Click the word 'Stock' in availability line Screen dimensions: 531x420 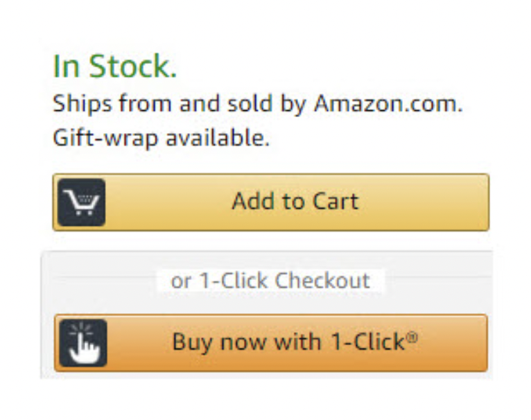click(133, 67)
